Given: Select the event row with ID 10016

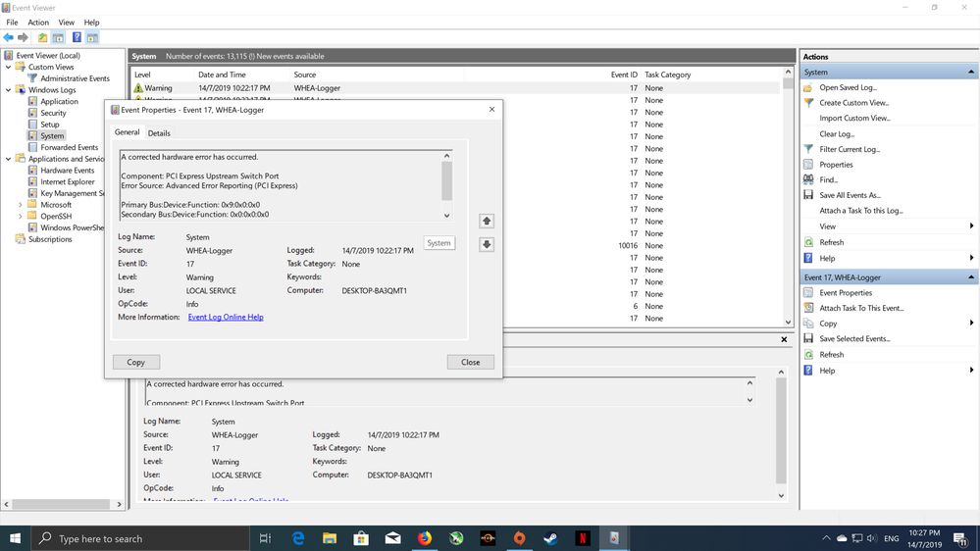Looking at the screenshot, I should (x=456, y=245).
